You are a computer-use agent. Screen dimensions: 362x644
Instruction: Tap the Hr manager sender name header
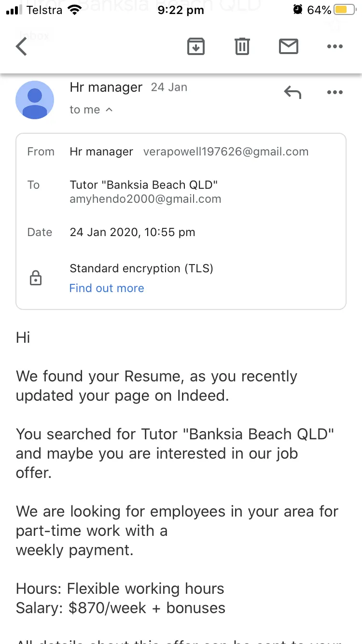[x=106, y=87]
